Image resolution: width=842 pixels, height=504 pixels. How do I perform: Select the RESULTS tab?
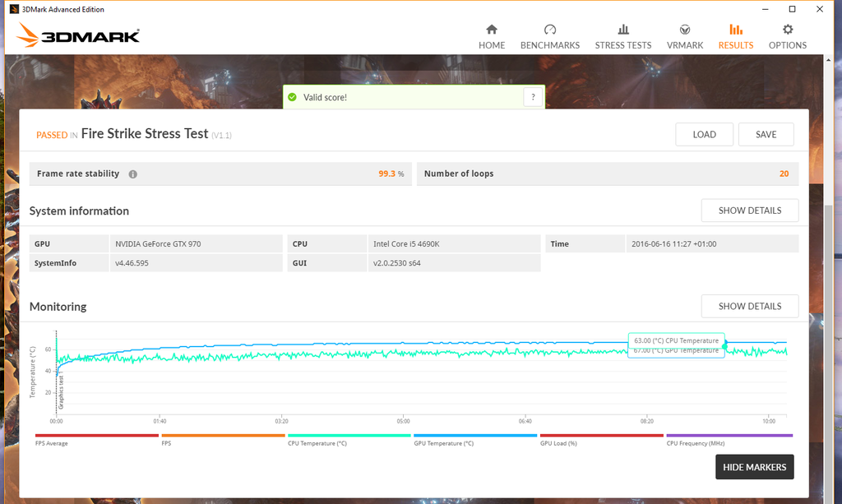pyautogui.click(x=736, y=37)
